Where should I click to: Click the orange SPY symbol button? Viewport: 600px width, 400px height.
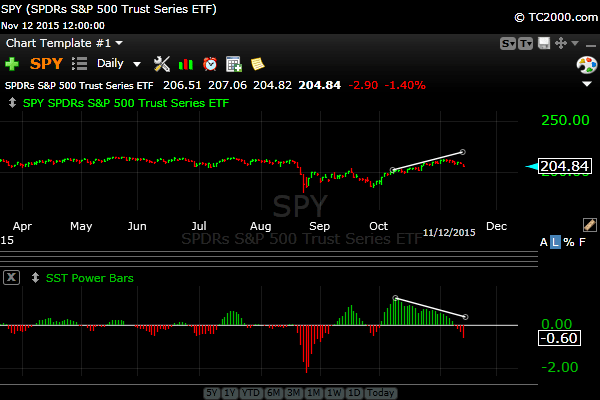click(46, 64)
